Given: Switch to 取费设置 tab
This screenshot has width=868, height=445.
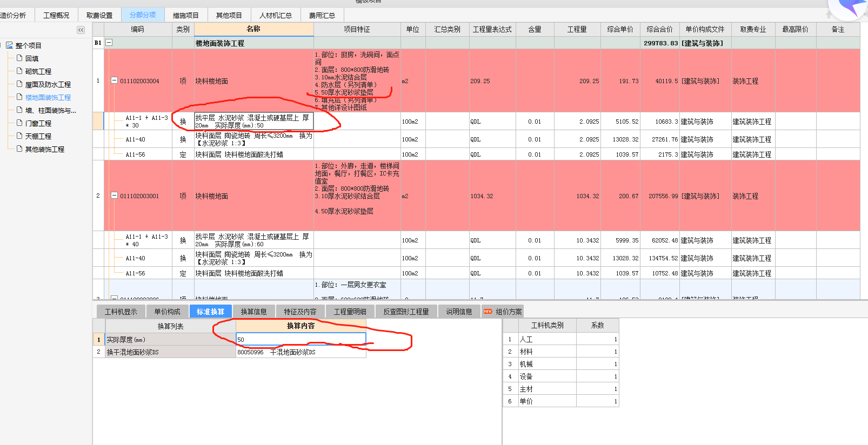Looking at the screenshot, I should point(99,15).
